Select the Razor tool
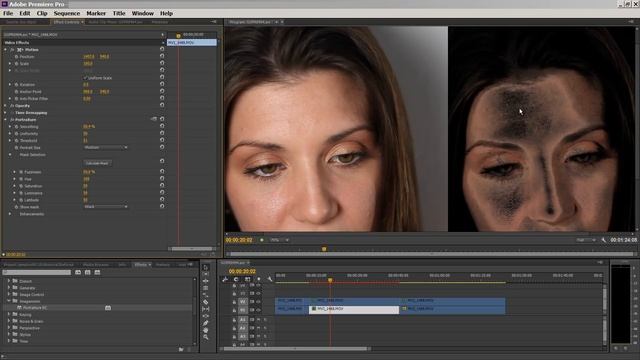Image resolution: width=640 pixels, height=360 pixels. 206,302
